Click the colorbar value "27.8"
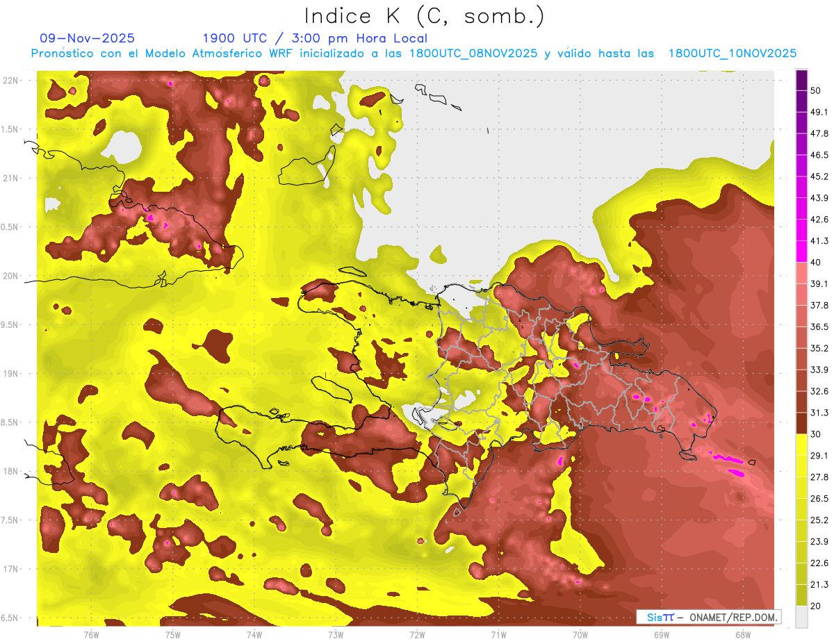The height and width of the screenshot is (644, 834). click(x=819, y=477)
